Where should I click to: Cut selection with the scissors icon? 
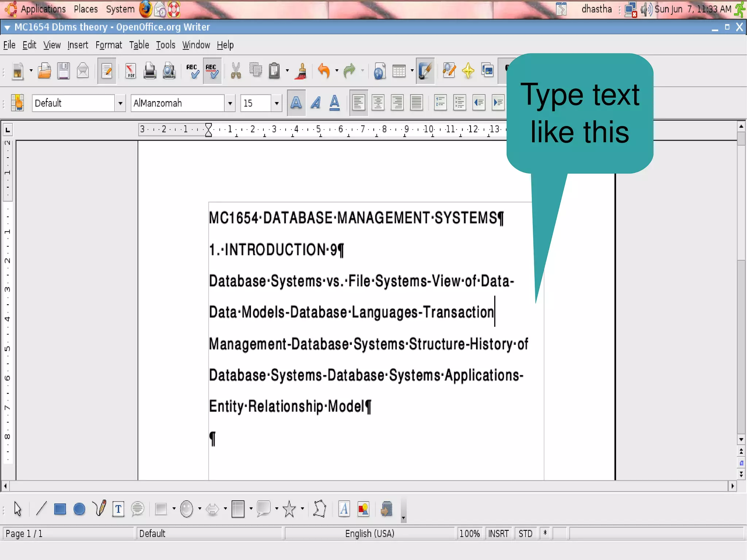point(236,71)
